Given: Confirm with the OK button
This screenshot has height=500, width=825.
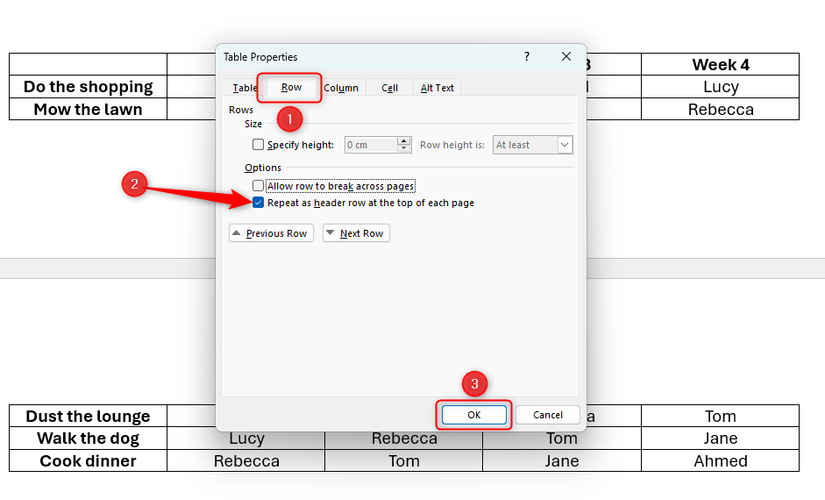Looking at the screenshot, I should pyautogui.click(x=474, y=415).
